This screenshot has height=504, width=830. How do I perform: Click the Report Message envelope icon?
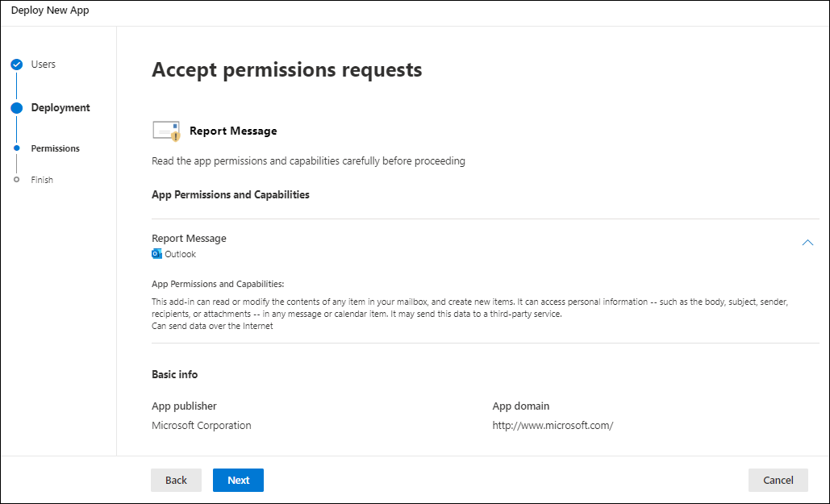[167, 131]
